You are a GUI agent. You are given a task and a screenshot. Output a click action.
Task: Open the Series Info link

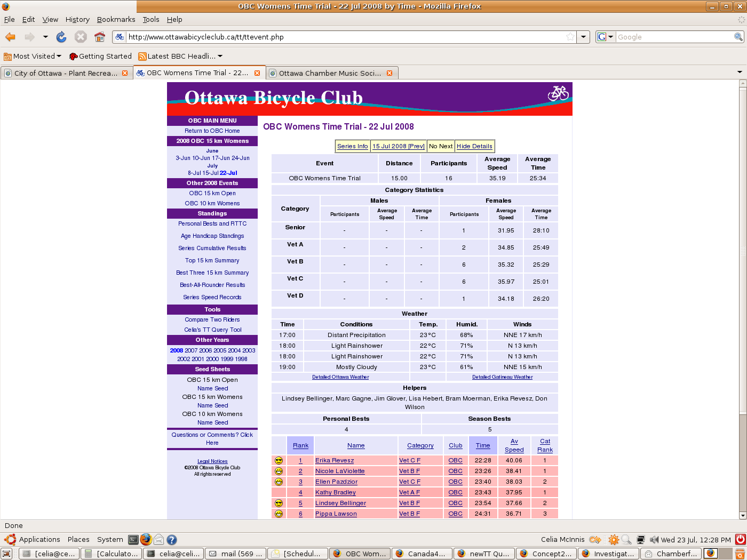pyautogui.click(x=352, y=146)
